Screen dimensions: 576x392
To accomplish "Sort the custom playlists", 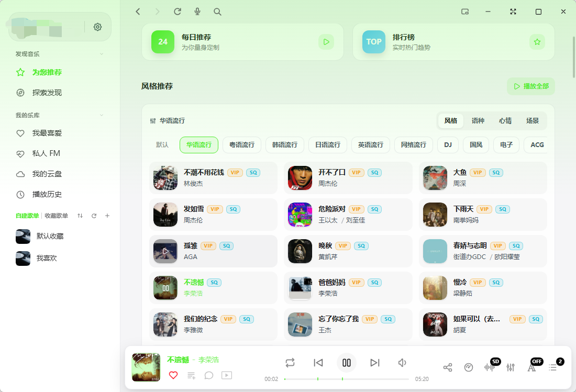I will 80,216.
